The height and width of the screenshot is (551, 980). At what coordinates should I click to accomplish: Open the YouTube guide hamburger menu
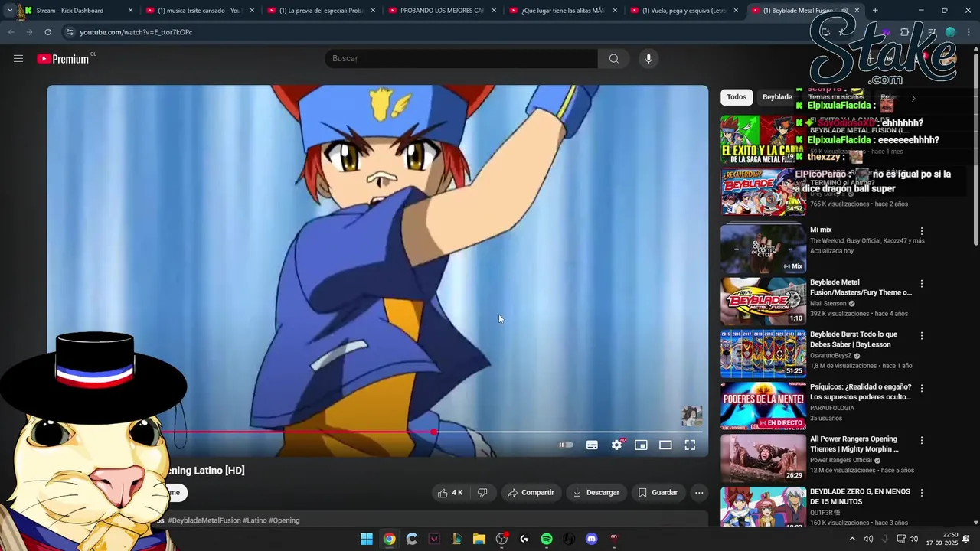tap(18, 58)
